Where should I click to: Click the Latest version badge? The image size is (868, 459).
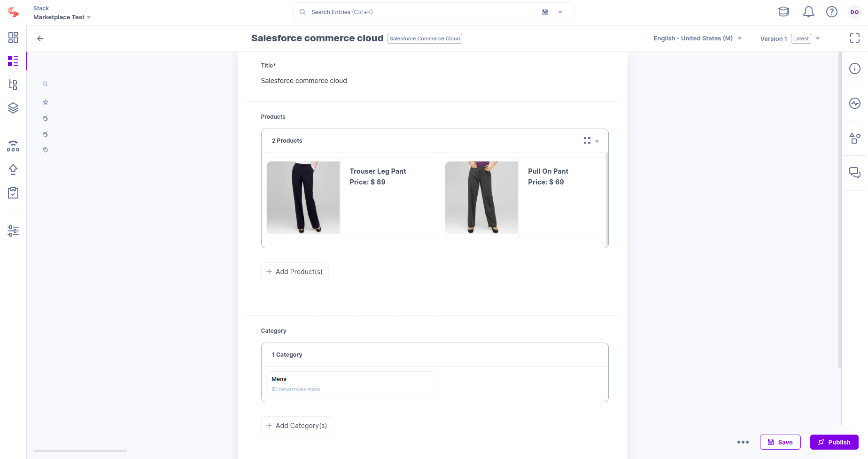tap(801, 38)
